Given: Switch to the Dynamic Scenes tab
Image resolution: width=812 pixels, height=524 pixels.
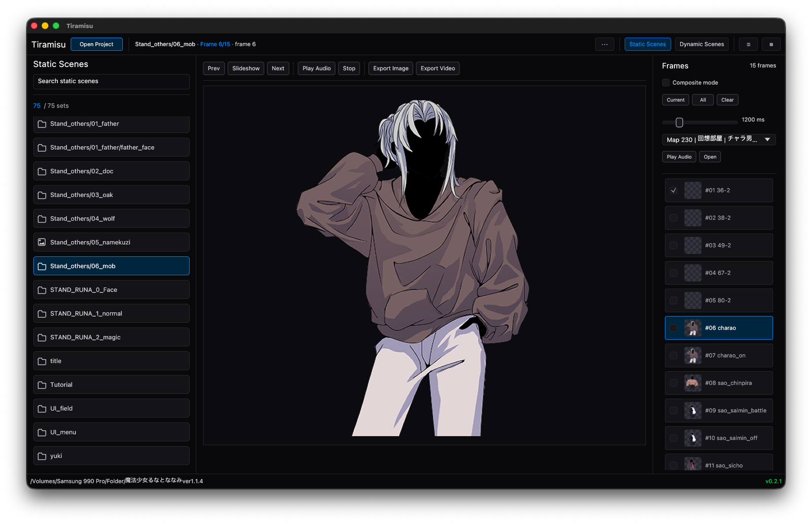Looking at the screenshot, I should point(701,44).
